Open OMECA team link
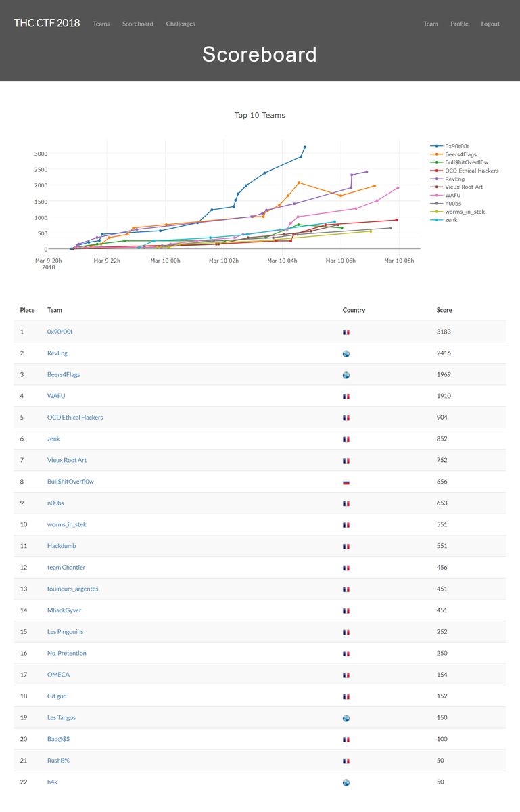Screen dimensions: 520x812 (x=58, y=675)
